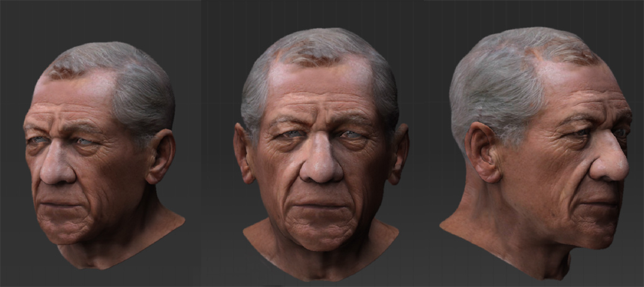
Task: Select the center front-facing head render
Action: coord(321,155)
